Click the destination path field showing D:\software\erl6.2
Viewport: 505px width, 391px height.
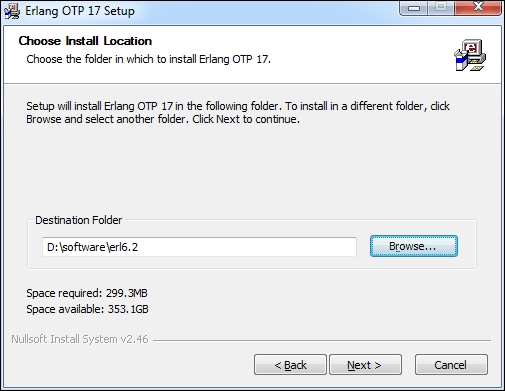[199, 247]
